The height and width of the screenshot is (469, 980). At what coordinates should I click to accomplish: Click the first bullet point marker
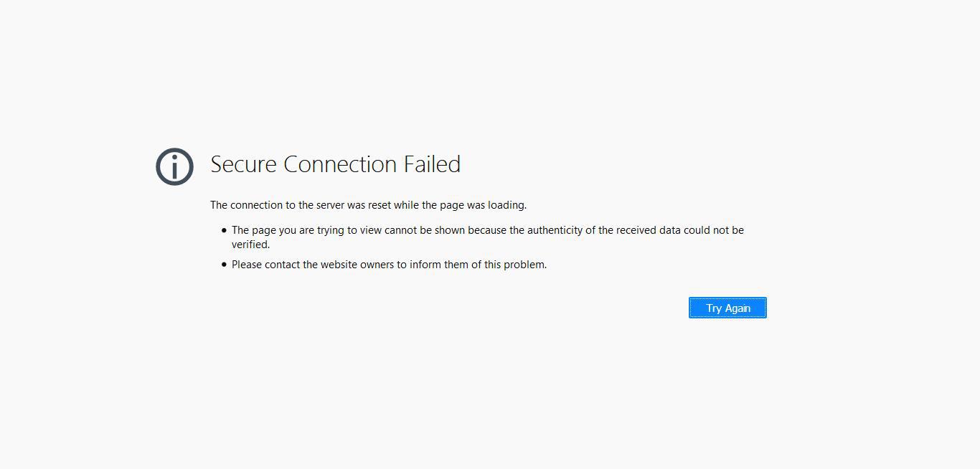click(224, 229)
